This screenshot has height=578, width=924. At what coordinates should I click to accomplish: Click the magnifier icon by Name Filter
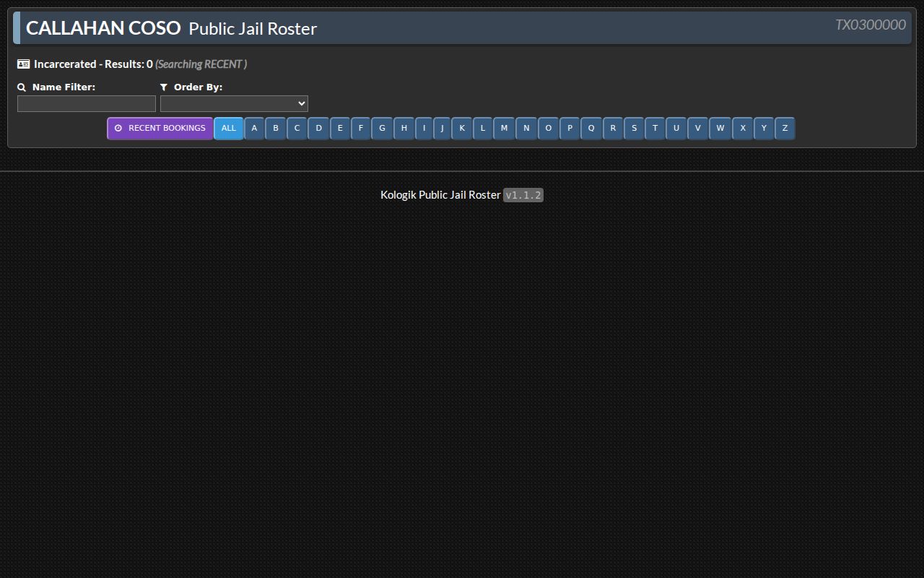click(x=22, y=87)
